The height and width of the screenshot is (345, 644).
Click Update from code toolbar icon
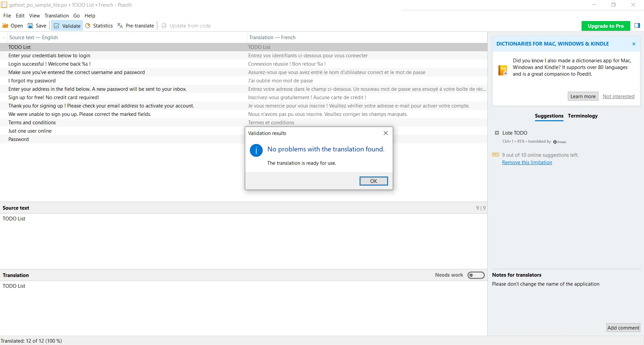pos(164,26)
